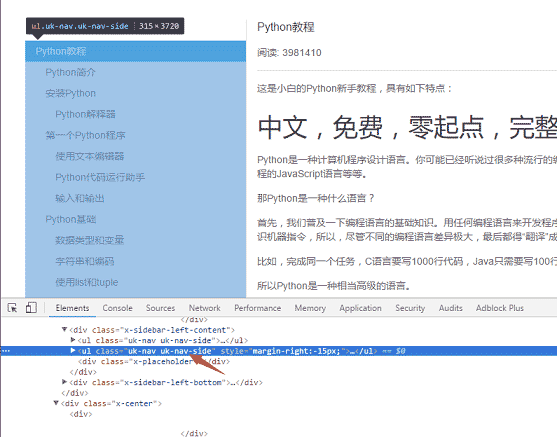Image resolution: width=557 pixels, height=437 pixels.
Task: Click the ellipsis beside the highlighted ul row
Action: (x=6, y=351)
